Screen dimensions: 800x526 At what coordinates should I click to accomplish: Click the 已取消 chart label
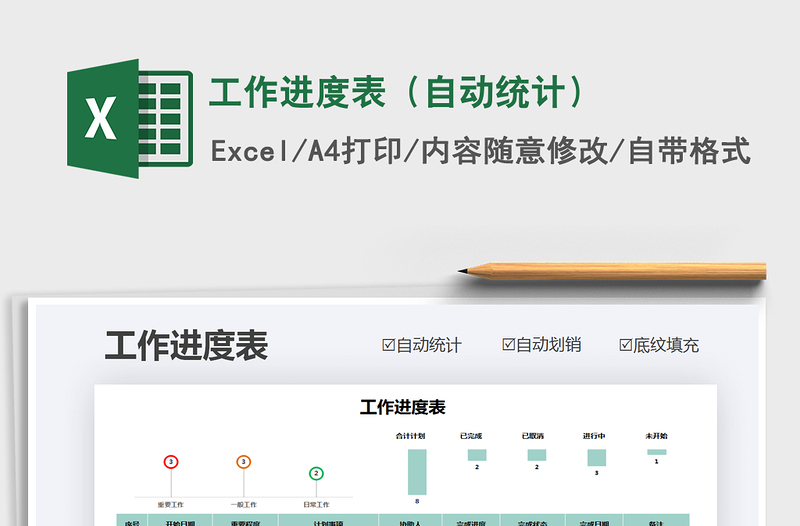(x=533, y=436)
